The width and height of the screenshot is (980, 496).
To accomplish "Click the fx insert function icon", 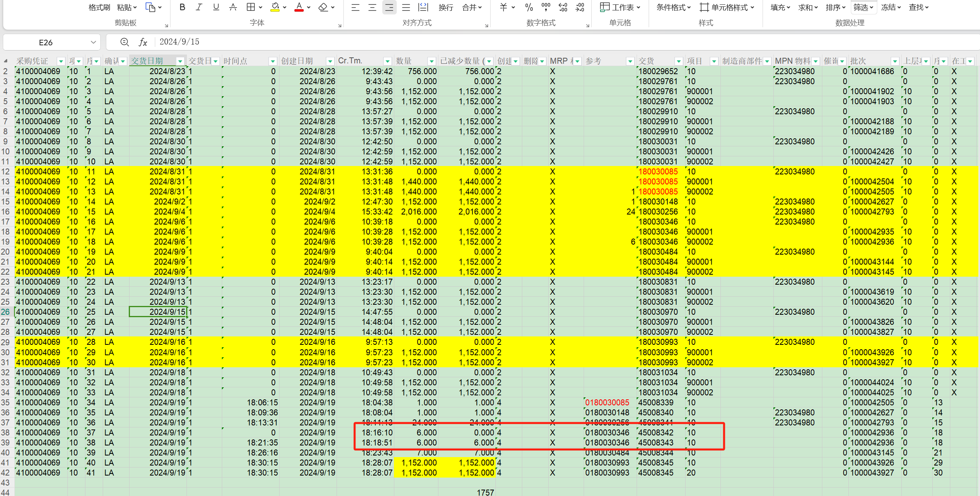I will pyautogui.click(x=143, y=42).
